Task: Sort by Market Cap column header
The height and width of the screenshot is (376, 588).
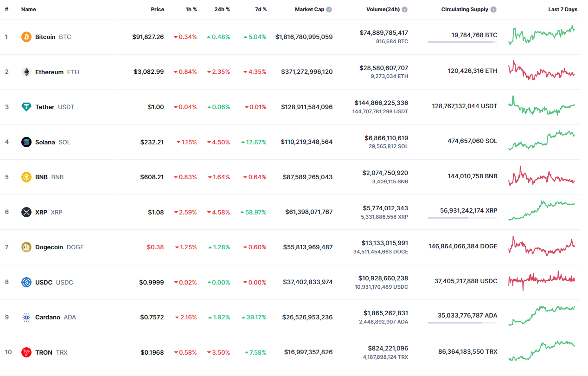Action: [x=309, y=9]
